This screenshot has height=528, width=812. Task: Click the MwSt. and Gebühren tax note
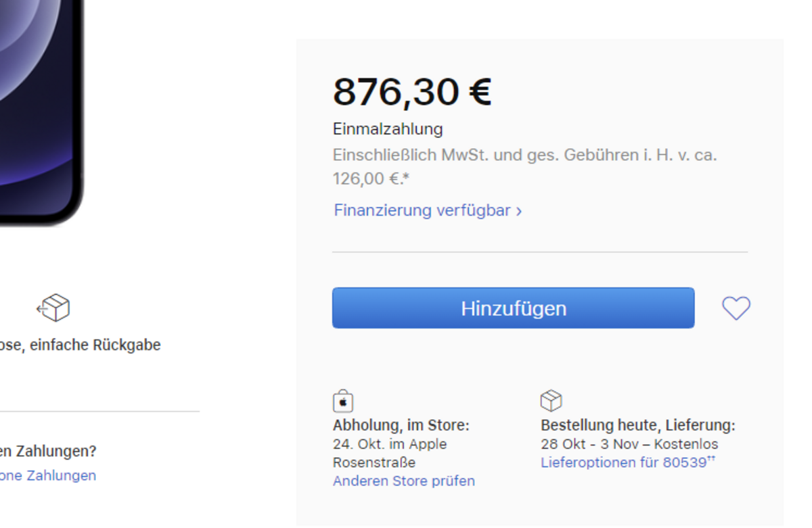click(525, 167)
